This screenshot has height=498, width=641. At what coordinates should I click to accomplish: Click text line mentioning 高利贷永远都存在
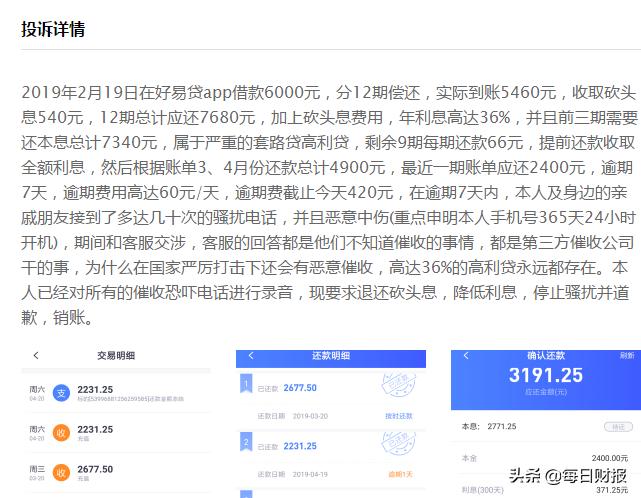pyautogui.click(x=325, y=267)
